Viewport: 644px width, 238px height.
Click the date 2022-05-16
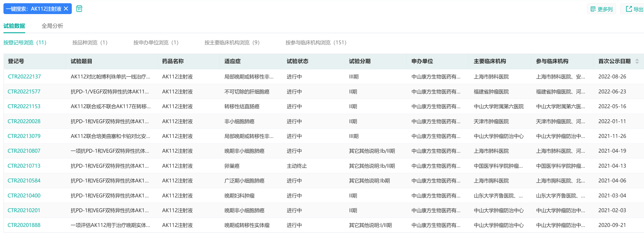coord(612,106)
